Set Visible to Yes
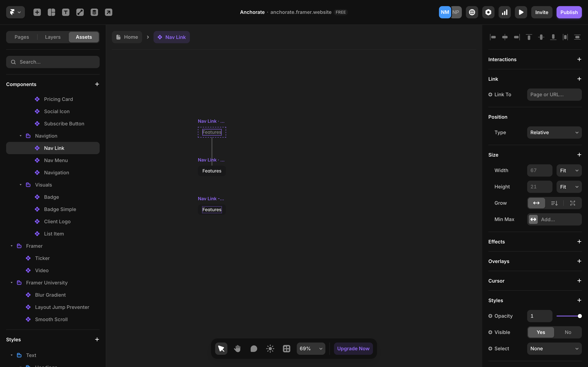The height and width of the screenshot is (367, 588). (541, 332)
